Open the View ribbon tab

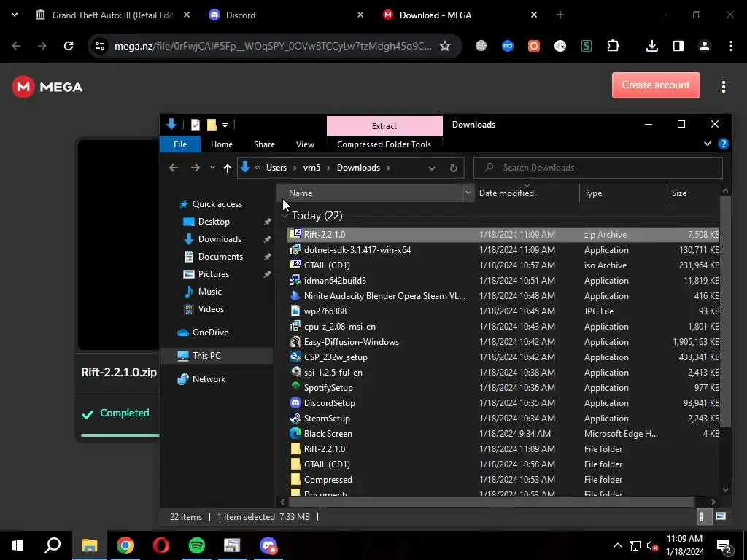pos(305,144)
